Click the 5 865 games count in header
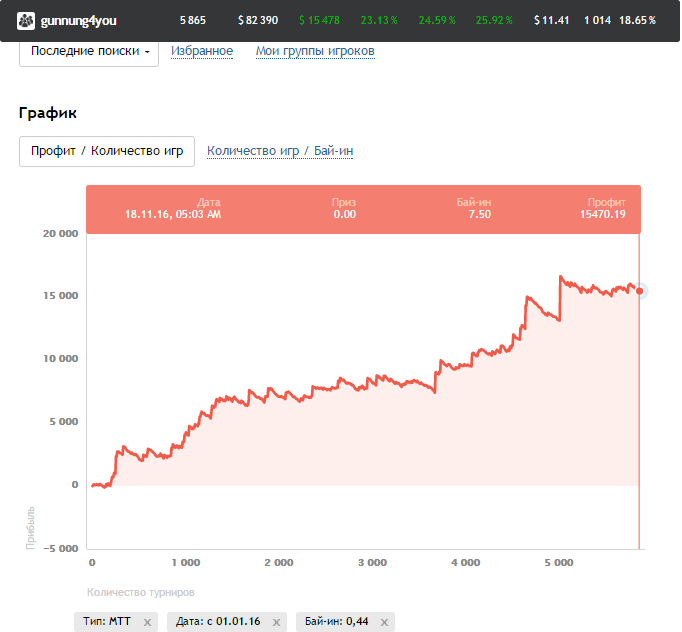 tap(192, 20)
